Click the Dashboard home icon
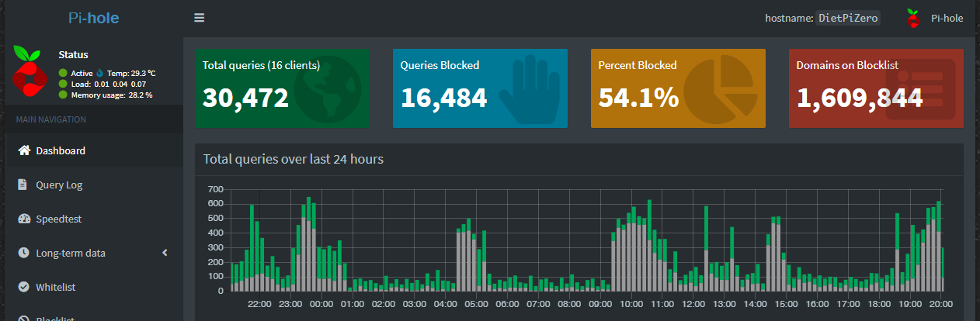This screenshot has height=321, width=980. [24, 150]
